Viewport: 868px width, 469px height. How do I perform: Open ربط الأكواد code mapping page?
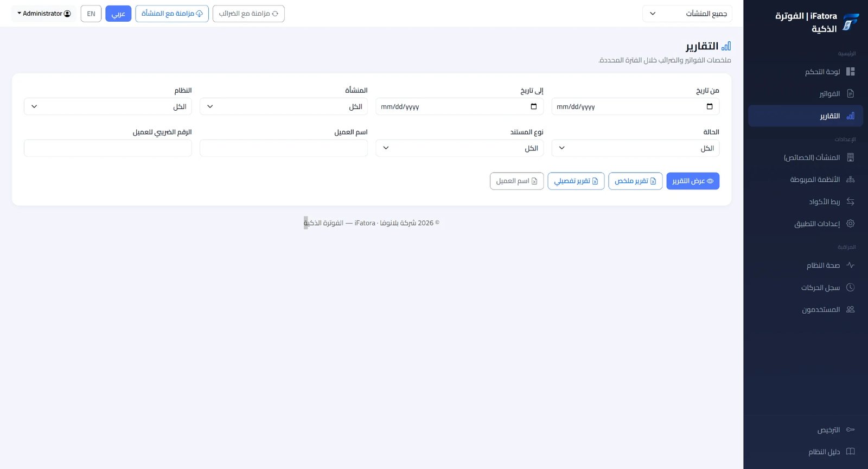coord(806,202)
